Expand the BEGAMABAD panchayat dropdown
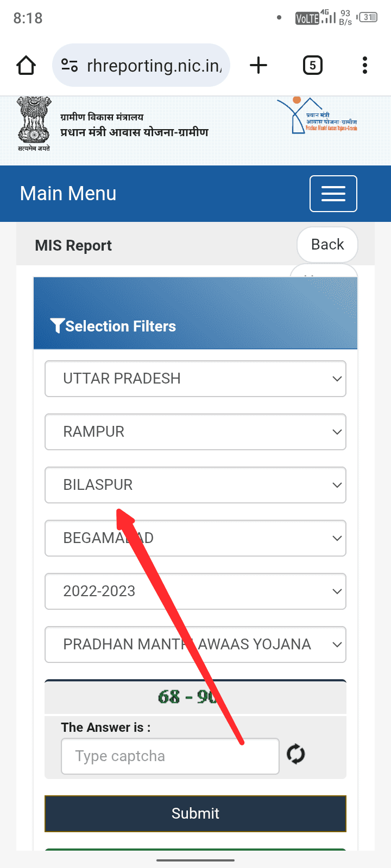The height and width of the screenshot is (868, 391). [x=195, y=538]
